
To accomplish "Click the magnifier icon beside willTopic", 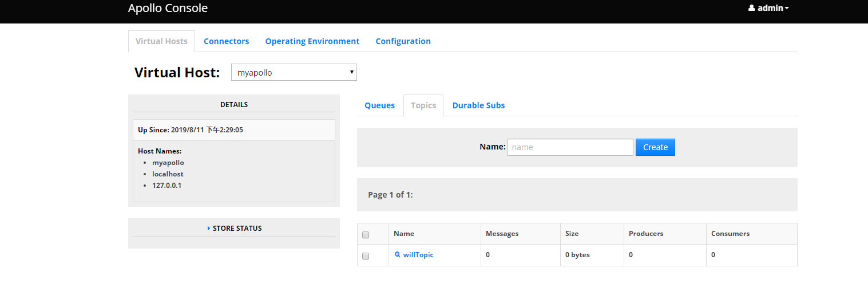I will click(398, 254).
